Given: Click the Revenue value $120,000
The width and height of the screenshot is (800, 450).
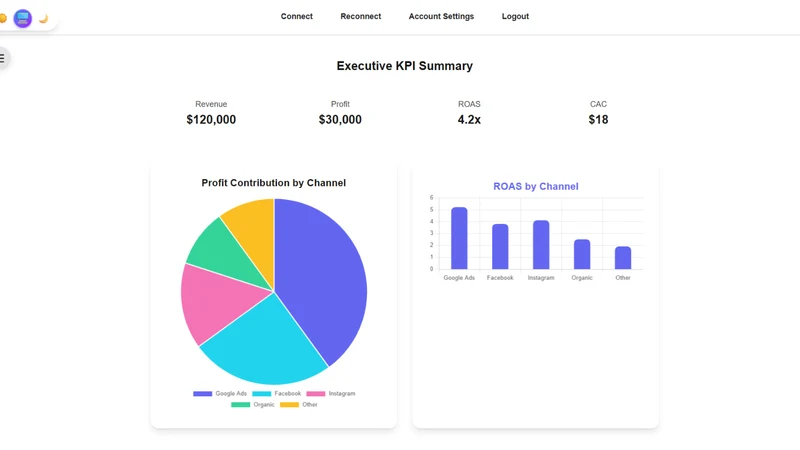Looking at the screenshot, I should pyautogui.click(x=211, y=120).
